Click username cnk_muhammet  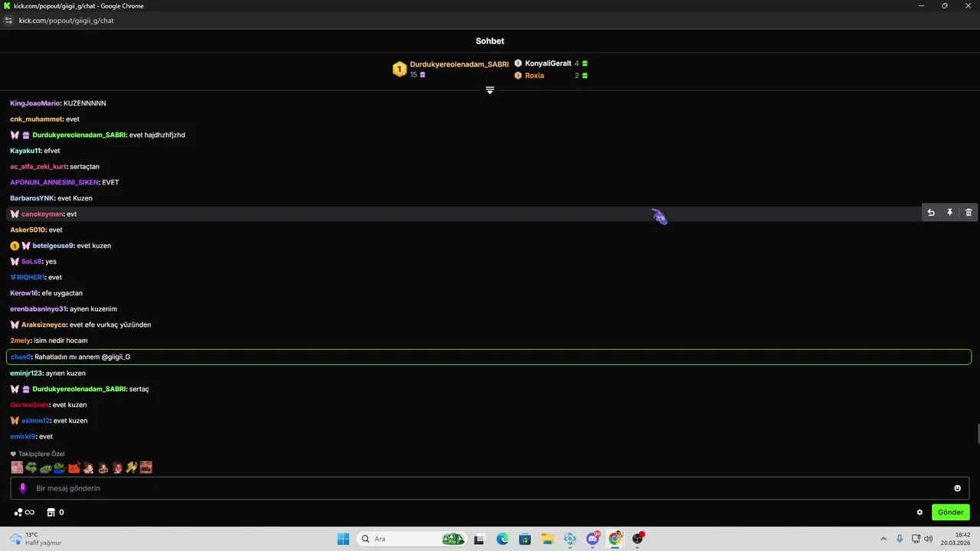[36, 119]
